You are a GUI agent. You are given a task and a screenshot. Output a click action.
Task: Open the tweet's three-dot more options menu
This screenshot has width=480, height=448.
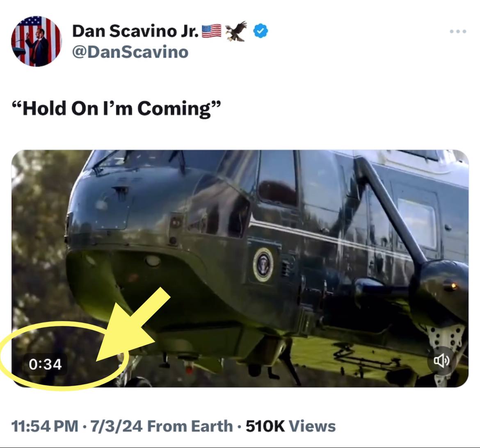(457, 32)
